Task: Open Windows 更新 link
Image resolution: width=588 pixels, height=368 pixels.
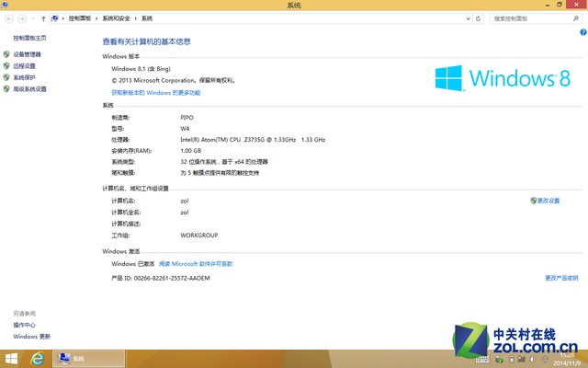Action: tap(31, 337)
